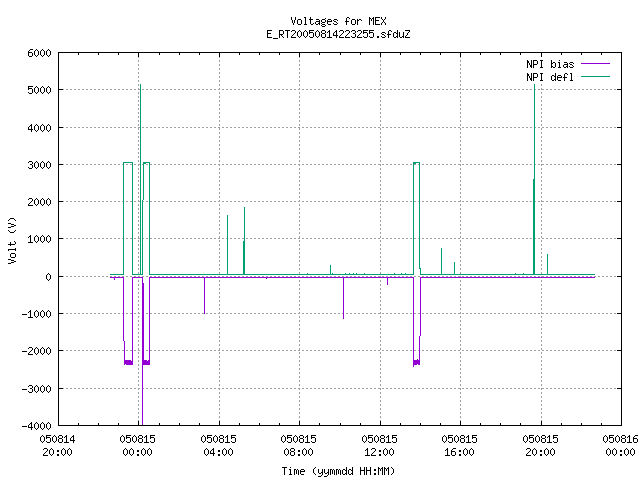
Task: Click the '050814 20:00' x-axis label
Action: tap(57, 445)
